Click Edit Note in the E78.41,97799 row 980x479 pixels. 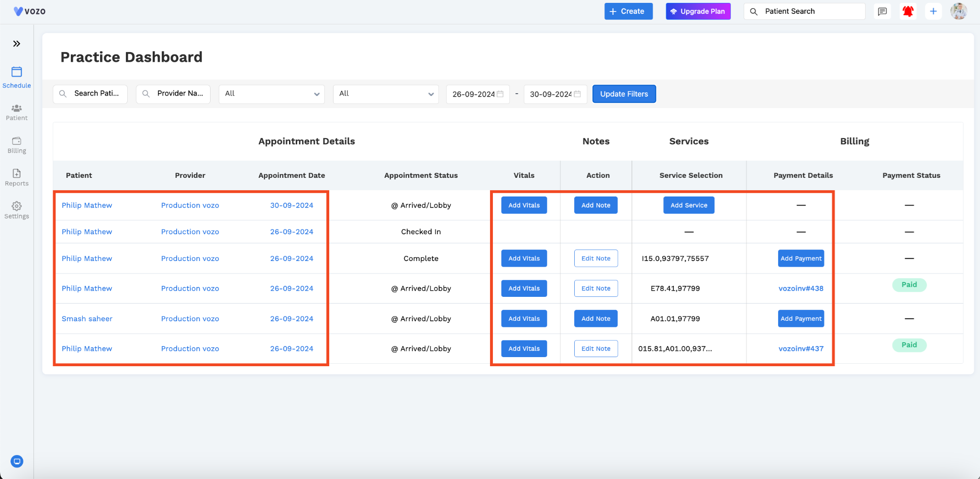coord(596,288)
